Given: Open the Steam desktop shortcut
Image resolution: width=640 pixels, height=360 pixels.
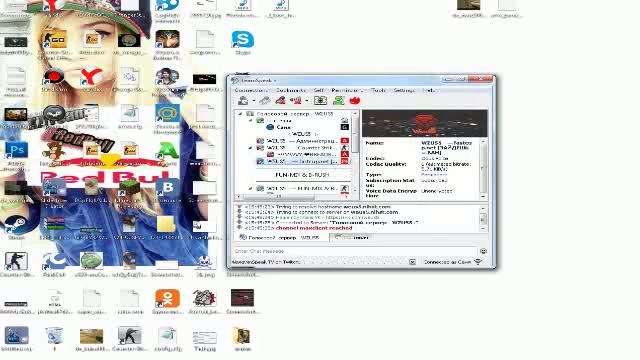Looking at the screenshot, I should tap(16, 227).
